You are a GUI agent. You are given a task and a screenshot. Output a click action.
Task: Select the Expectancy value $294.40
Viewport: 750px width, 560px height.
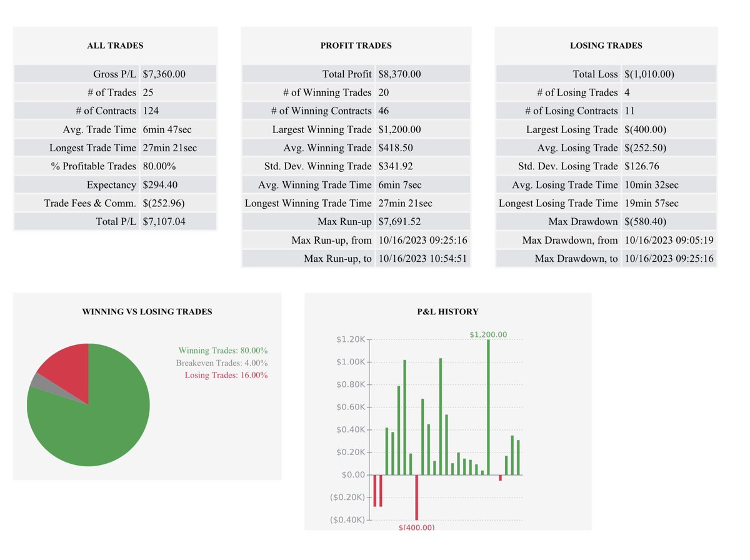coord(161,185)
